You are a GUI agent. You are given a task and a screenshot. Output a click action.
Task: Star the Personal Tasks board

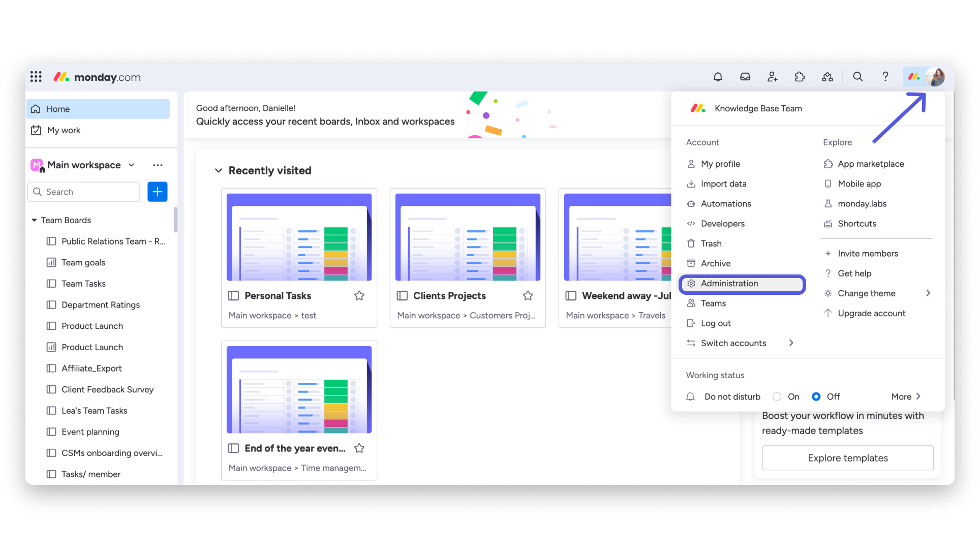coord(359,296)
